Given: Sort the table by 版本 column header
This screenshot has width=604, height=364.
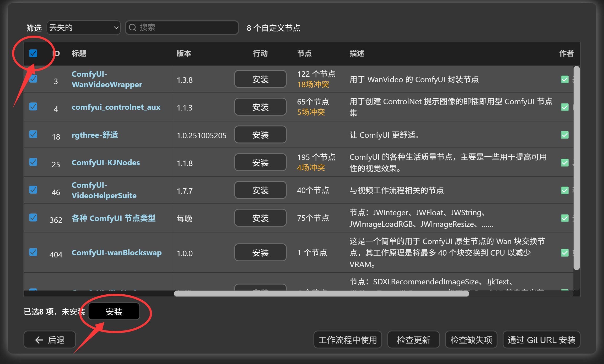Looking at the screenshot, I should point(184,53).
